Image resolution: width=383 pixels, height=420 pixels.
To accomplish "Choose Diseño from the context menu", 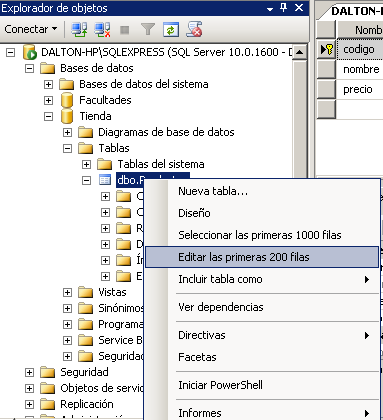I will point(262,213).
